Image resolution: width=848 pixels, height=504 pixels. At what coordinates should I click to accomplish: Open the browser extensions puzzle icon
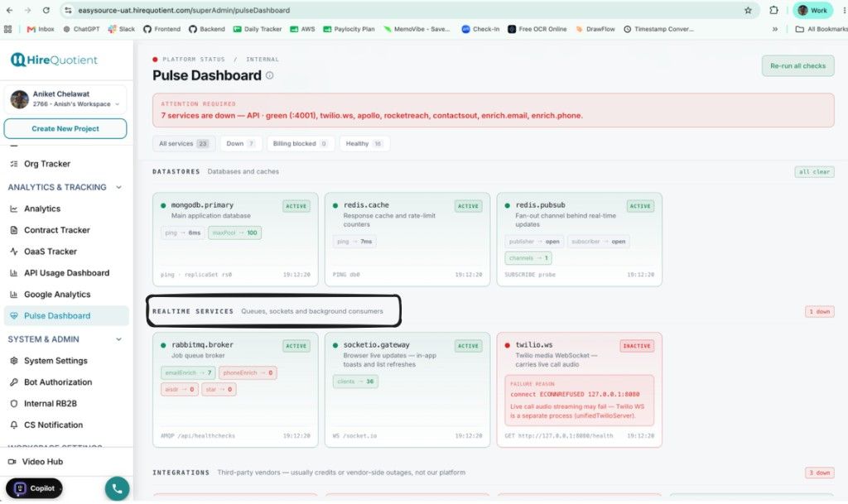774,10
